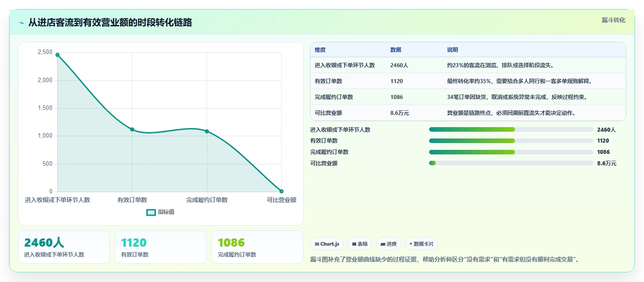
Task: Select the 有效订单数 cell in the table
Action: point(328,81)
